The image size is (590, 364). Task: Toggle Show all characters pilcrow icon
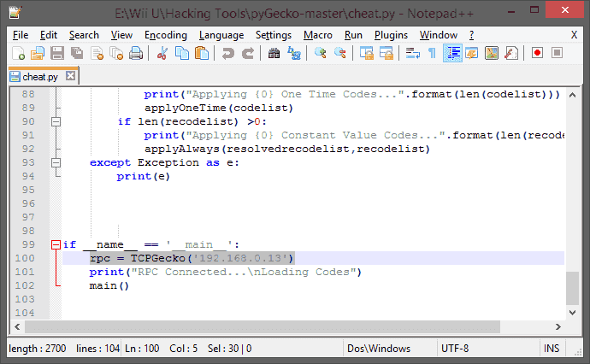coord(433,53)
